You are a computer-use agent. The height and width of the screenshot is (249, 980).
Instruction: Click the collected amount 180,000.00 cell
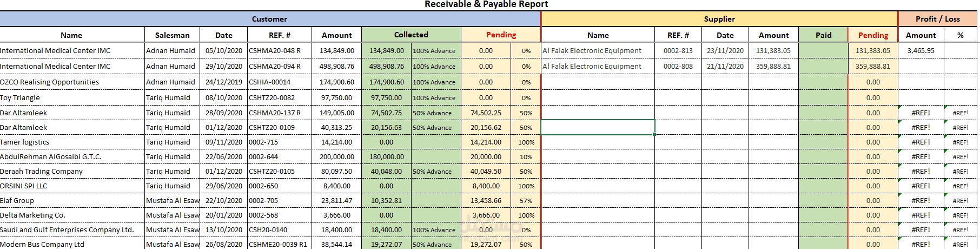pos(386,156)
